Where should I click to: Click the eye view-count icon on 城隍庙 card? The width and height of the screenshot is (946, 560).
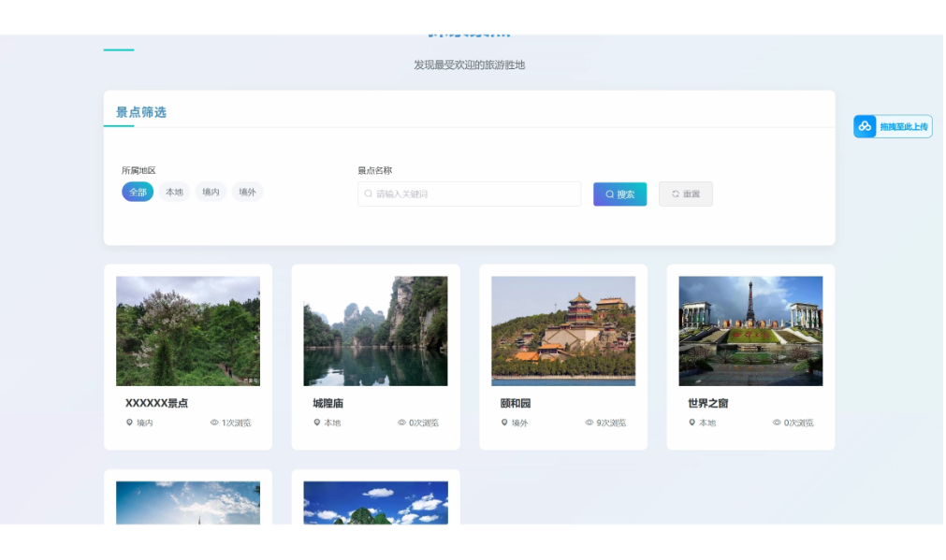pos(401,423)
